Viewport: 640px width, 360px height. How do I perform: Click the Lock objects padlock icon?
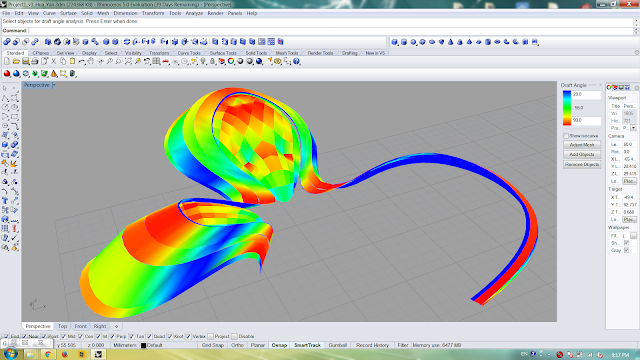[212, 62]
